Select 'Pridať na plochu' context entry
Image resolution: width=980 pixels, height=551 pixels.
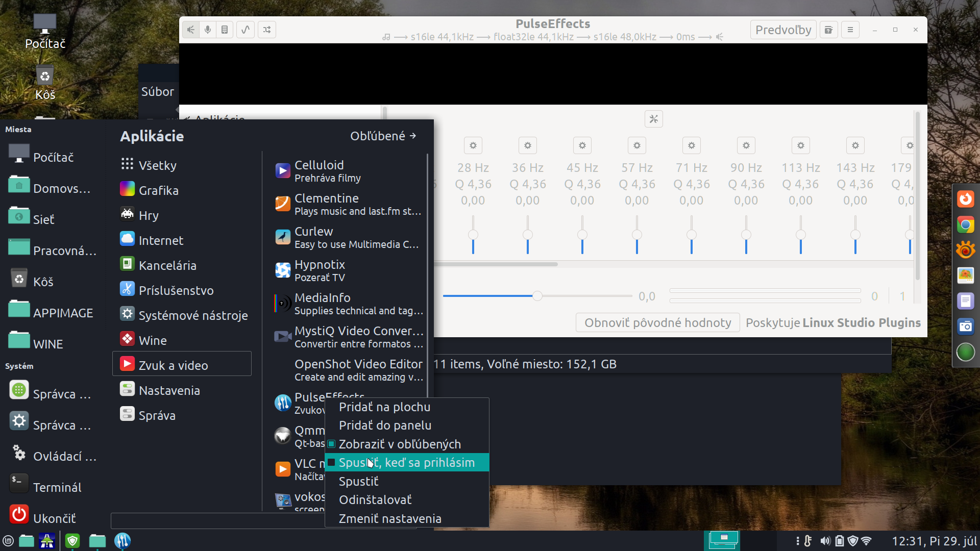(384, 407)
